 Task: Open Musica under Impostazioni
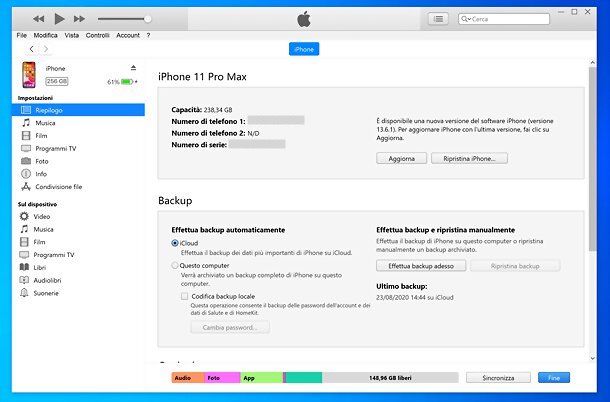(x=45, y=123)
